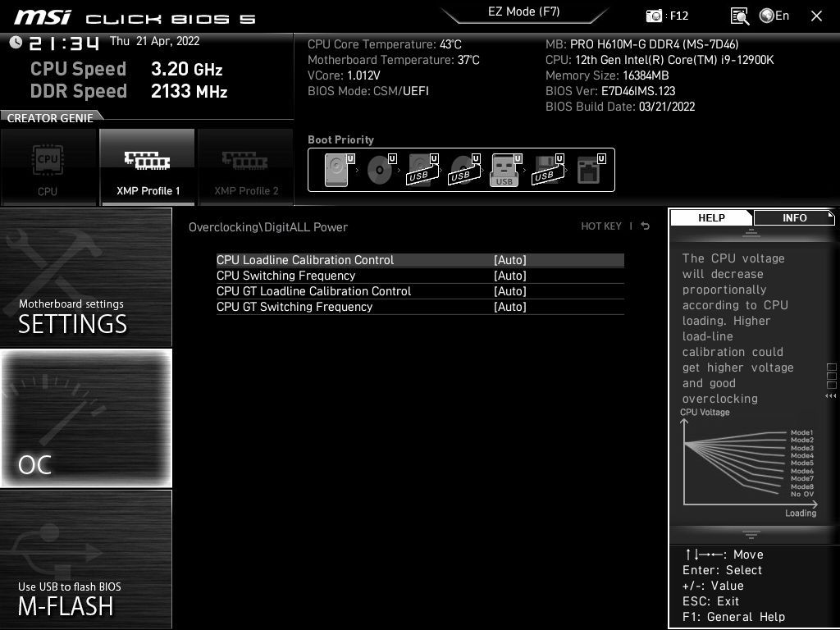Viewport: 840px width, 630px height.
Task: Click the CREATOR GENIE label
Action: pos(50,118)
